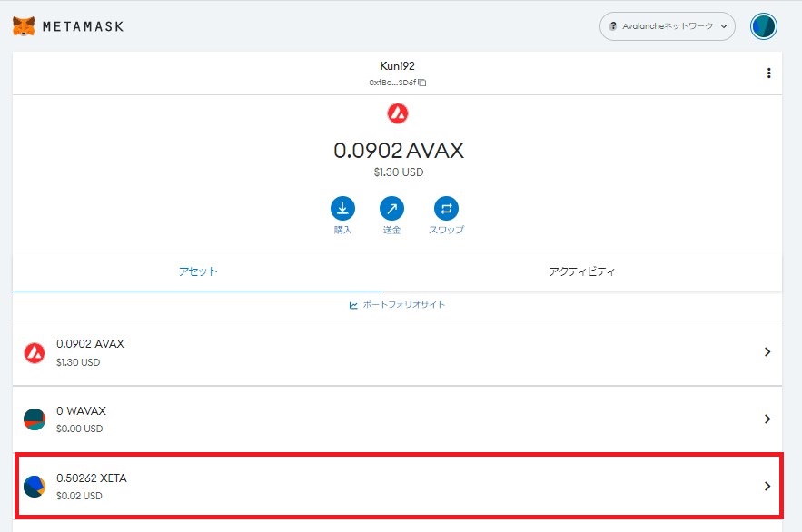
Task: Click the XETA token icon
Action: tap(35, 487)
